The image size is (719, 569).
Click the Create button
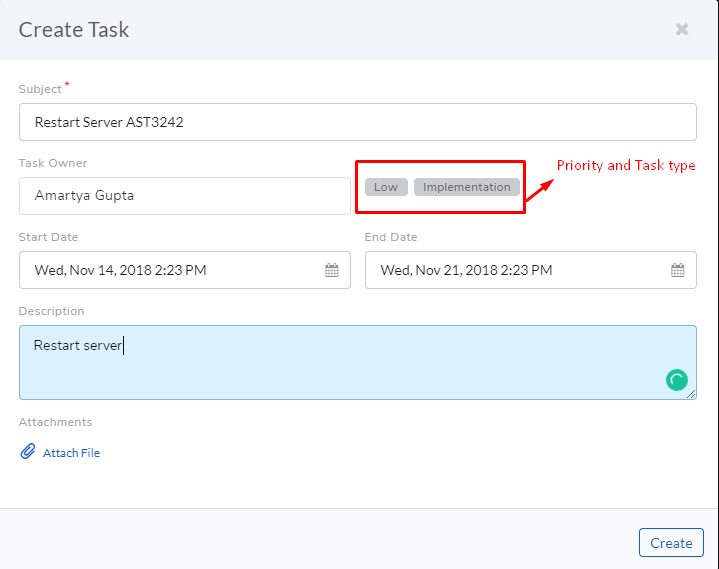[x=671, y=543]
